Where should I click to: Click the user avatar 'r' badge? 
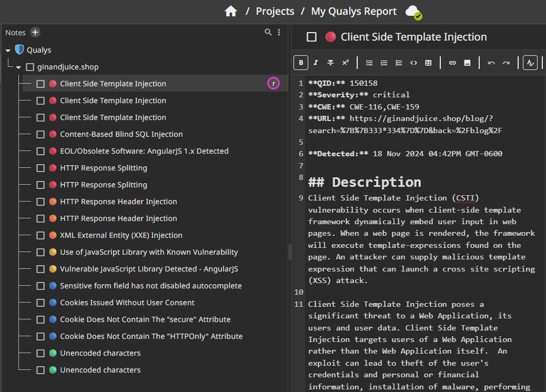tap(274, 83)
